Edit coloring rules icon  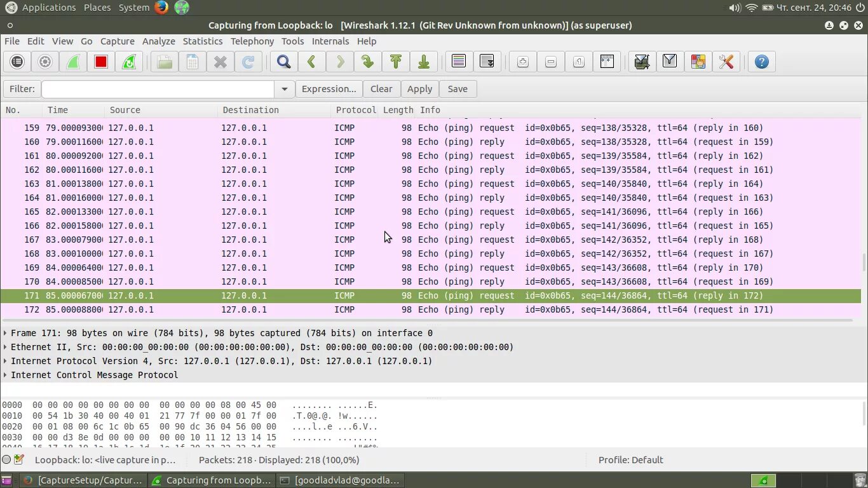698,62
